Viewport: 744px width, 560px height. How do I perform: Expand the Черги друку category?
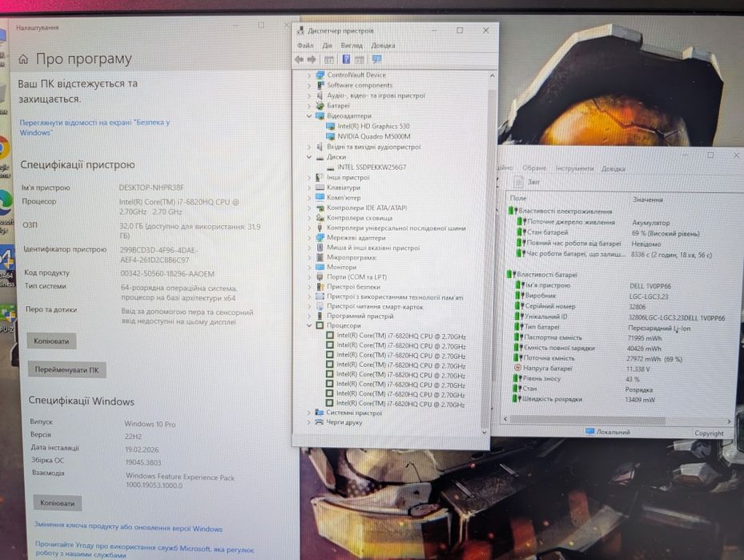point(309,422)
